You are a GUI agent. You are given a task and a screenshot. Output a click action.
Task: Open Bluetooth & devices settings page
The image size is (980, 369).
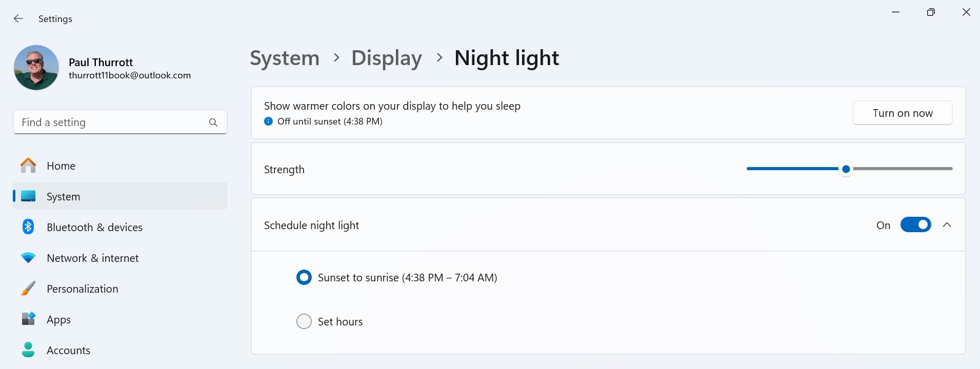[x=94, y=227]
